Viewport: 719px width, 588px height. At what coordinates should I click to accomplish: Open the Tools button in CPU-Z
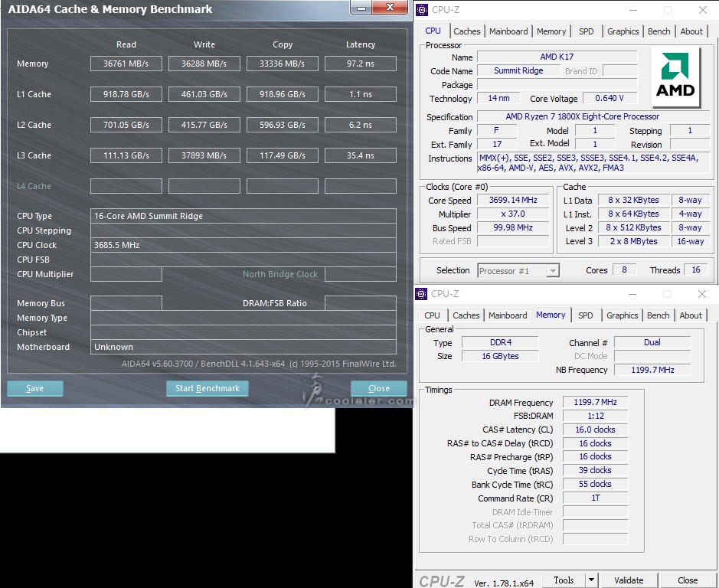(x=564, y=580)
